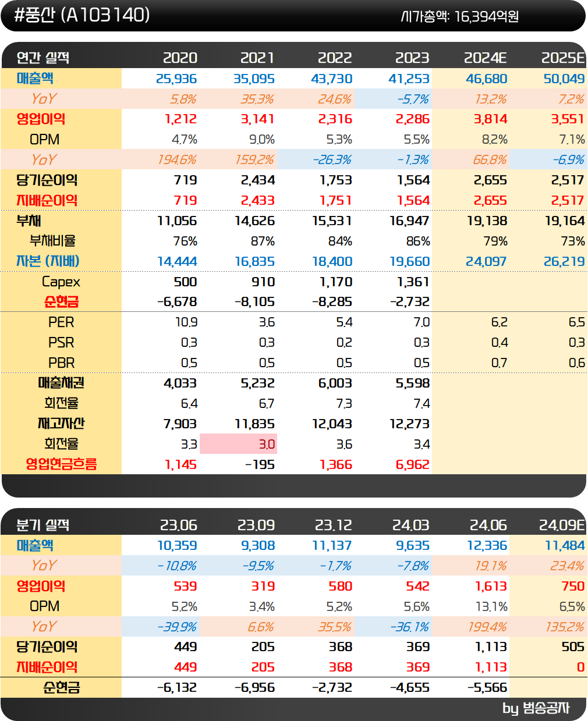
Task: Select the 2024E revenue value 46,680
Action: [x=487, y=79]
